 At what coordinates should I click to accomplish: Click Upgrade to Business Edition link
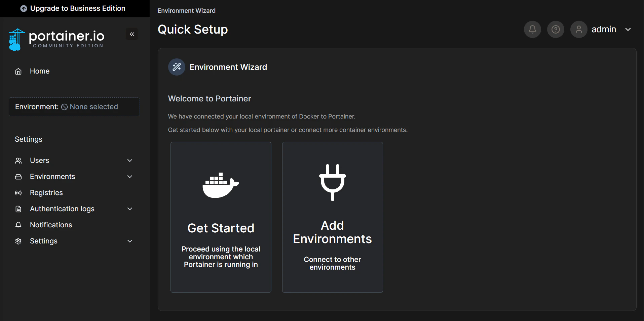point(78,8)
